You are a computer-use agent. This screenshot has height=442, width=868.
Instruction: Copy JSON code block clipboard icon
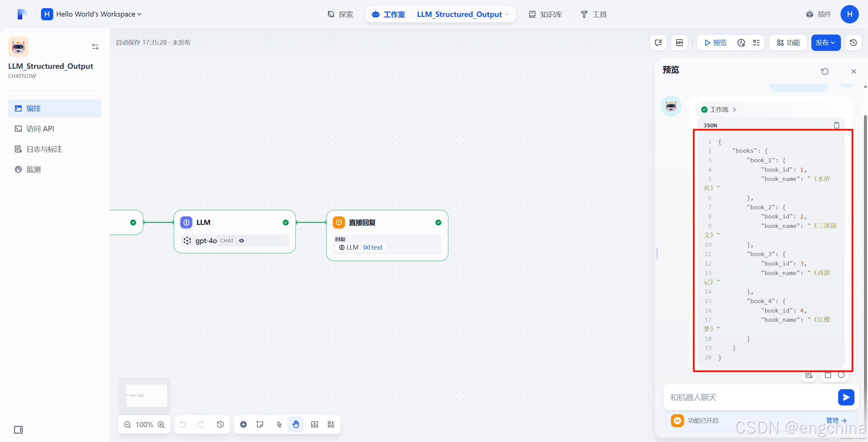click(836, 125)
